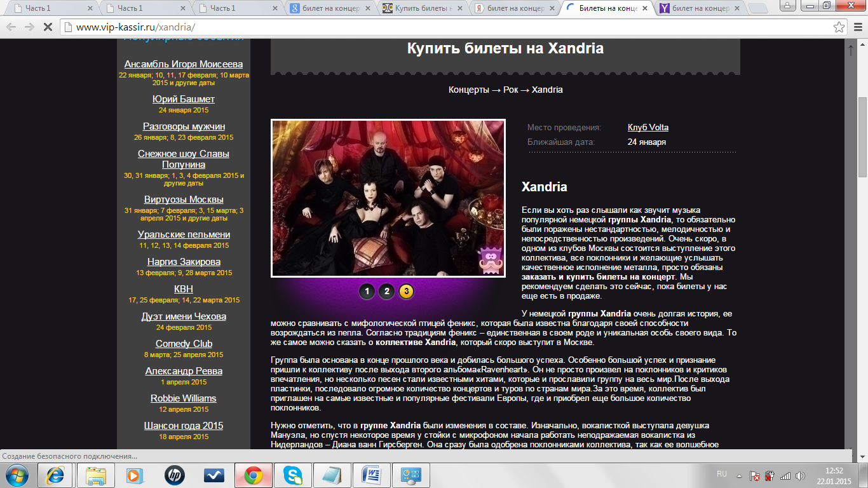Click the clock showing 12:52
The image size is (868, 488).
tap(834, 470)
